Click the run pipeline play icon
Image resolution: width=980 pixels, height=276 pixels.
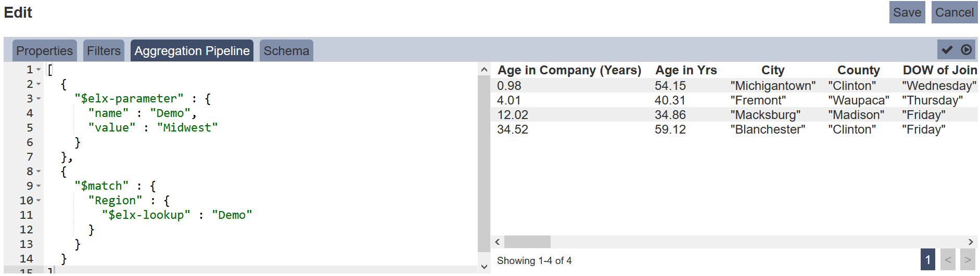[966, 50]
